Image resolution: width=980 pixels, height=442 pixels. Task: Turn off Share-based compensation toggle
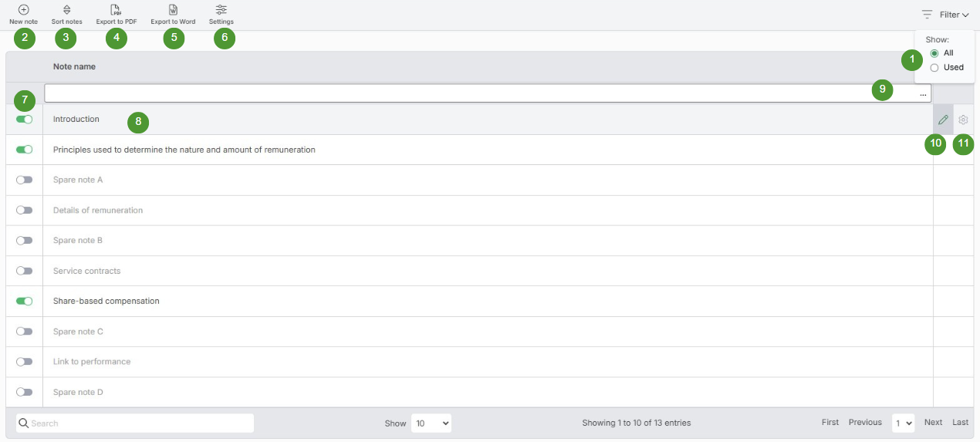click(x=25, y=301)
